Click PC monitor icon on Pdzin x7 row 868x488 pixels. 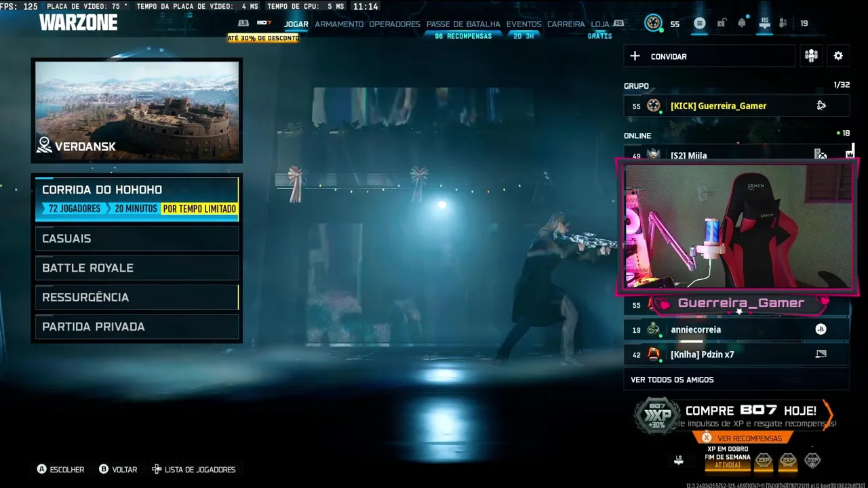[821, 354]
